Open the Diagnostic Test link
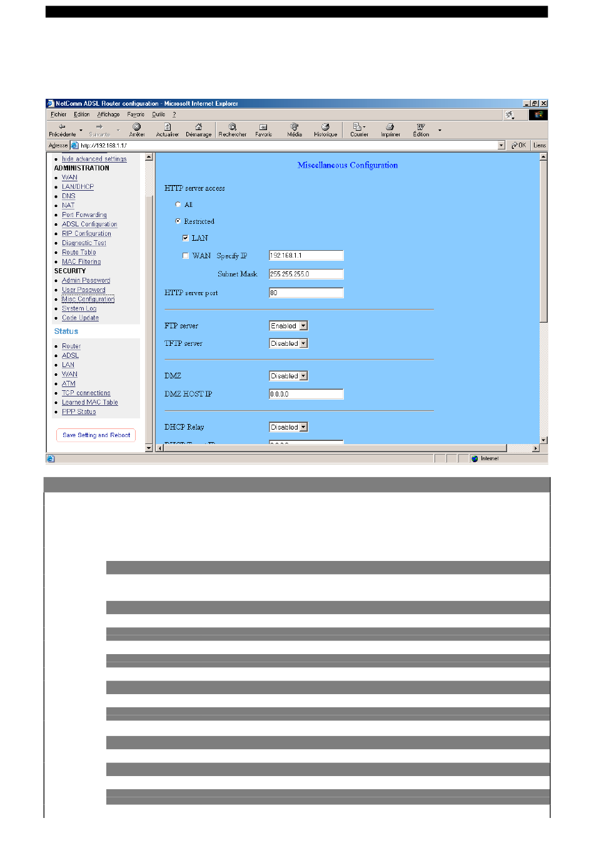The width and height of the screenshot is (594, 868). 84,243
